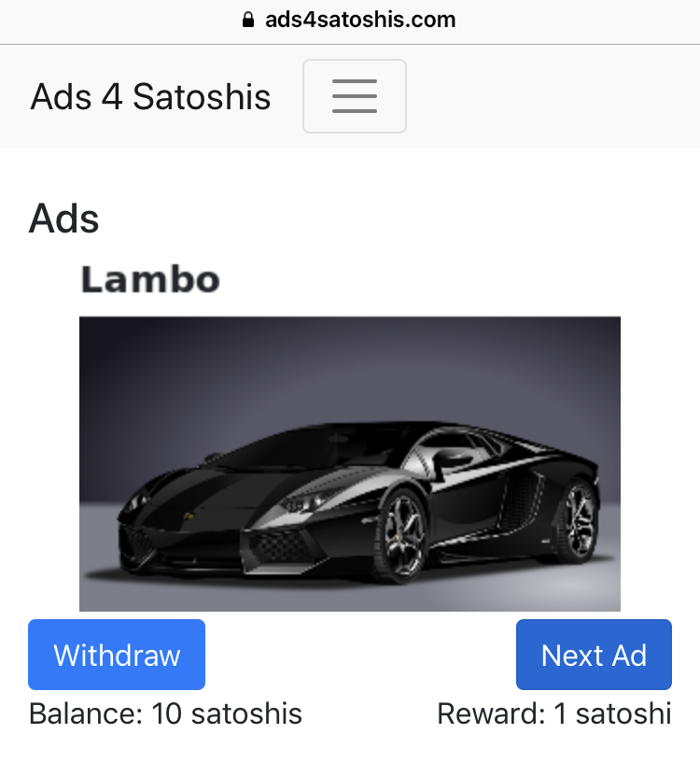The width and height of the screenshot is (700, 762).
Task: Click the hood emblem on the Lambo
Action: 190,515
